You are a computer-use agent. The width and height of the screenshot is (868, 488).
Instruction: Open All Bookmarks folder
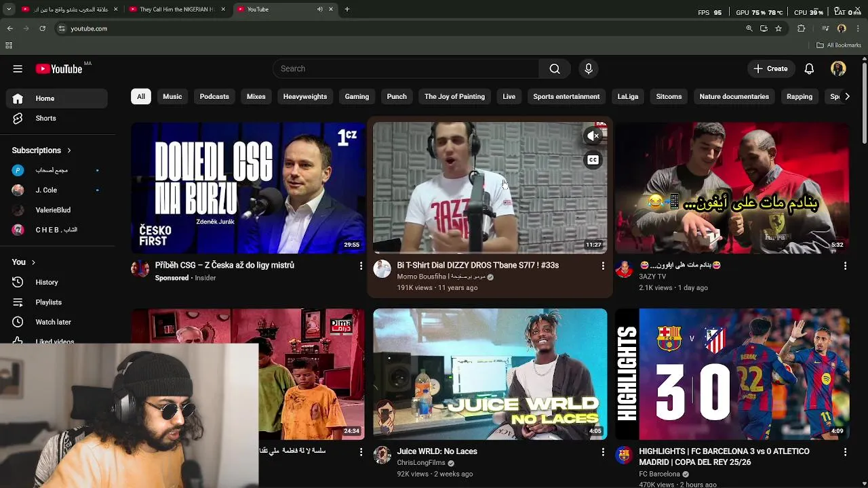pyautogui.click(x=839, y=45)
